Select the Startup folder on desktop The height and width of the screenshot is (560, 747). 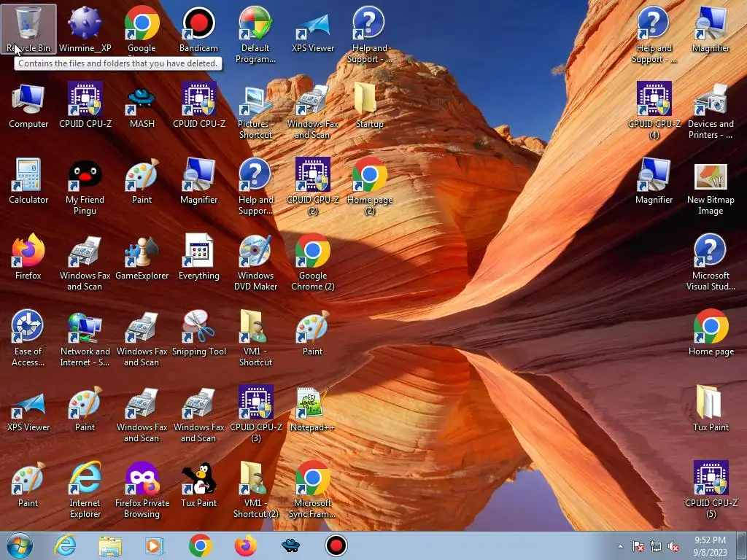point(369,105)
